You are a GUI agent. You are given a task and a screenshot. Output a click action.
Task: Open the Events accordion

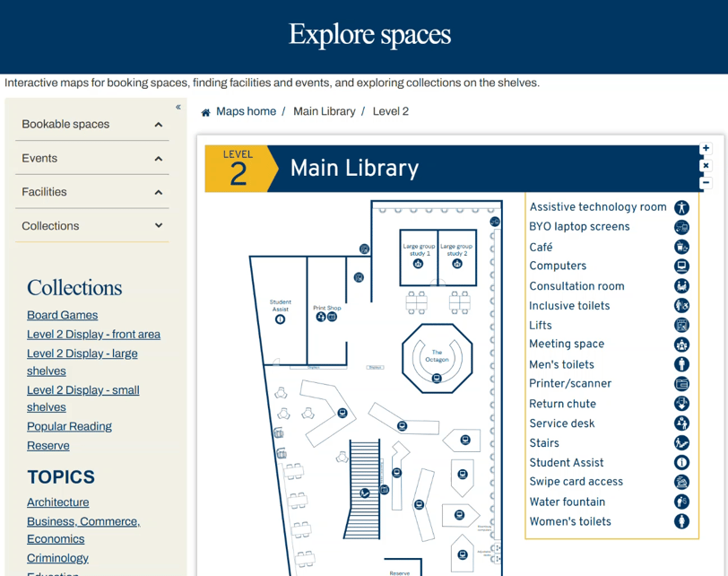coord(160,158)
